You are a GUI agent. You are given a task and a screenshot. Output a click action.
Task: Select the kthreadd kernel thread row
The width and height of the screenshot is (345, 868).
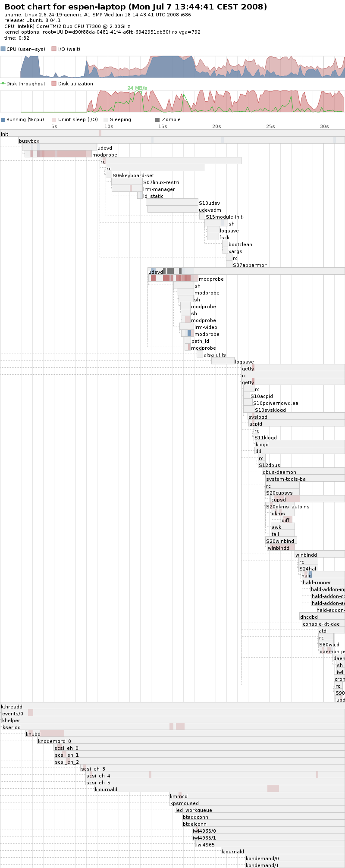(172, 706)
